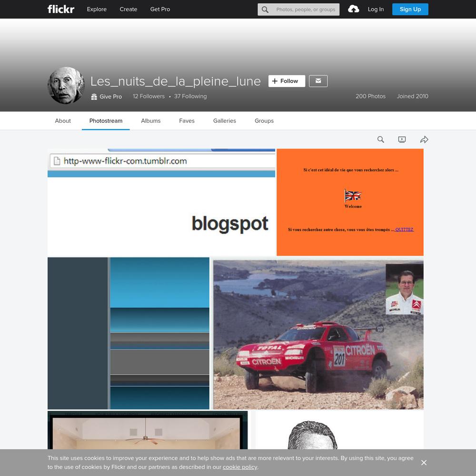
Task: Start the slideshow with the play icon
Action: (x=402, y=139)
